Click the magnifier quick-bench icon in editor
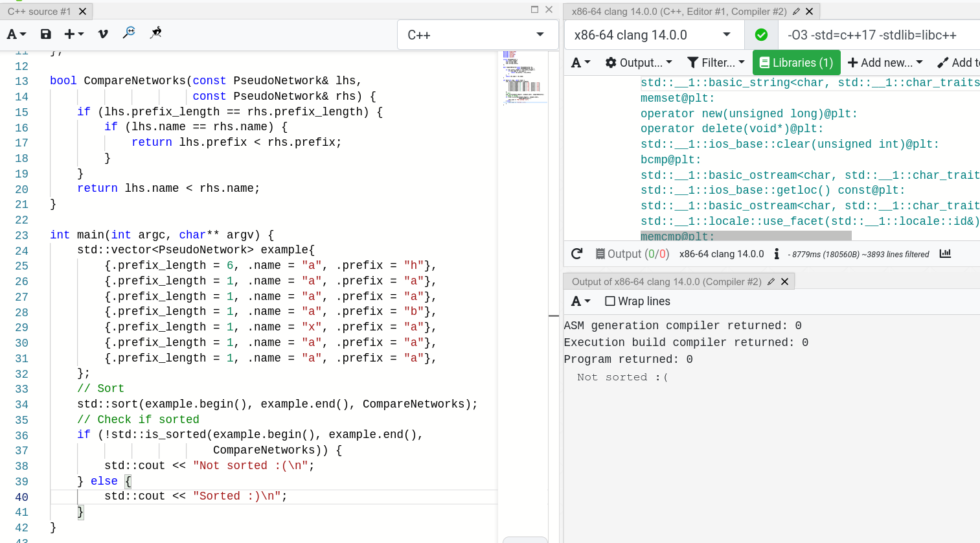Image resolution: width=980 pixels, height=543 pixels. [x=129, y=33]
